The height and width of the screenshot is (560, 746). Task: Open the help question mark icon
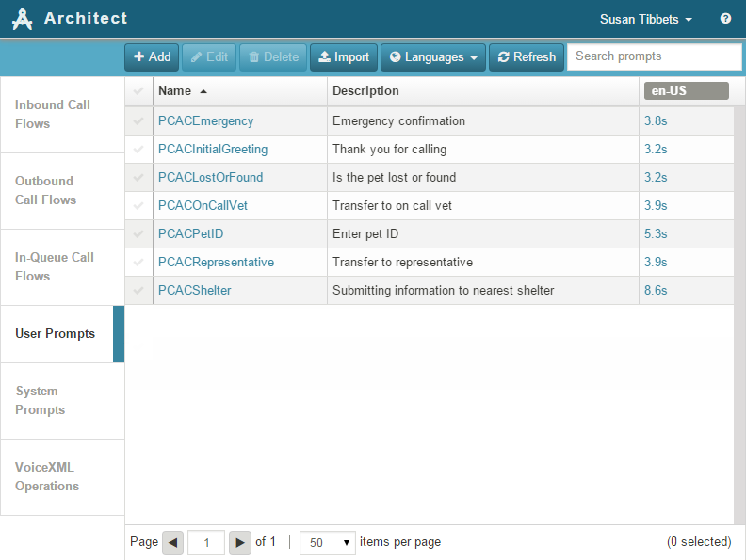click(725, 19)
